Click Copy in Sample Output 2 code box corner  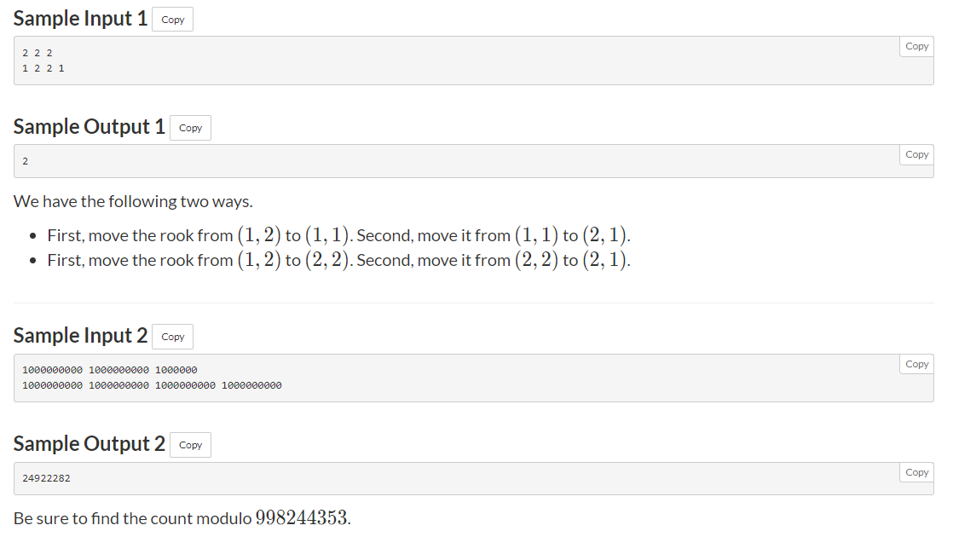point(916,473)
